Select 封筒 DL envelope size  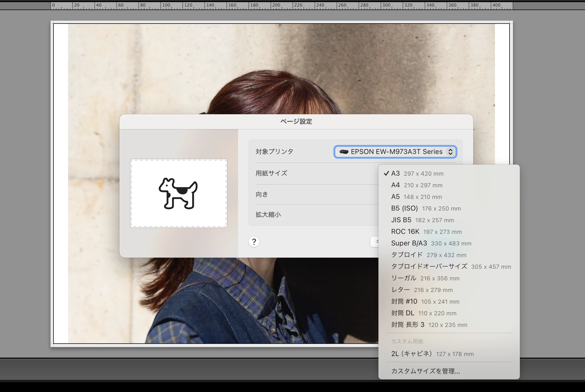(x=423, y=313)
